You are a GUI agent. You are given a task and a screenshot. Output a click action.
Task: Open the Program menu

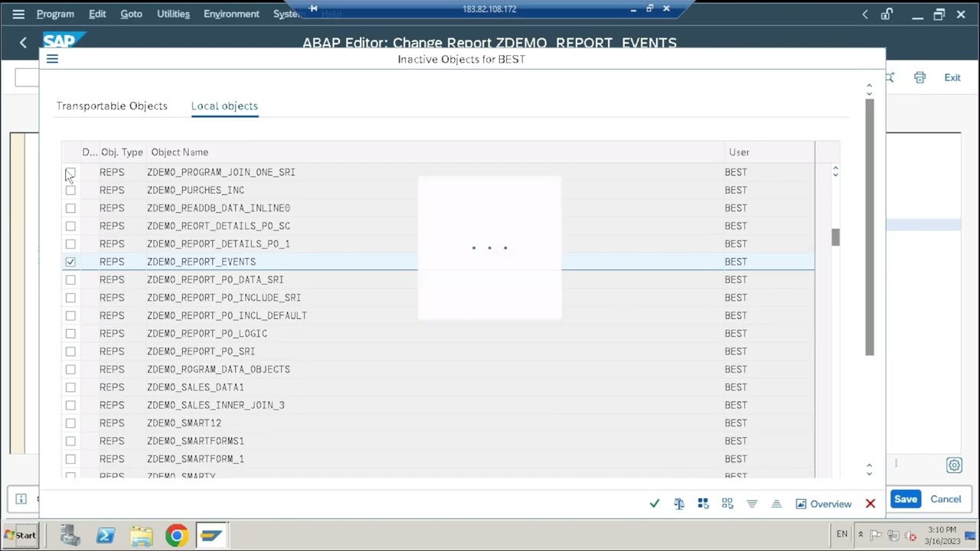55,14
